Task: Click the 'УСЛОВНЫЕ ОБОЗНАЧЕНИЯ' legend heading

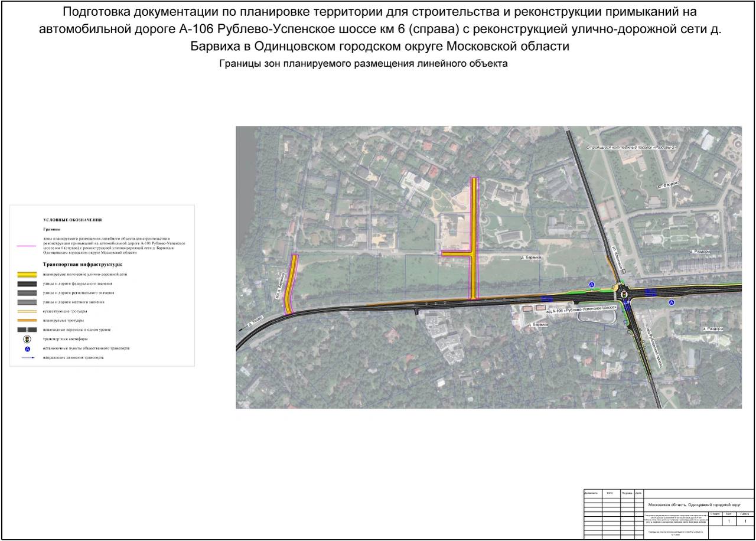Action: (x=73, y=220)
